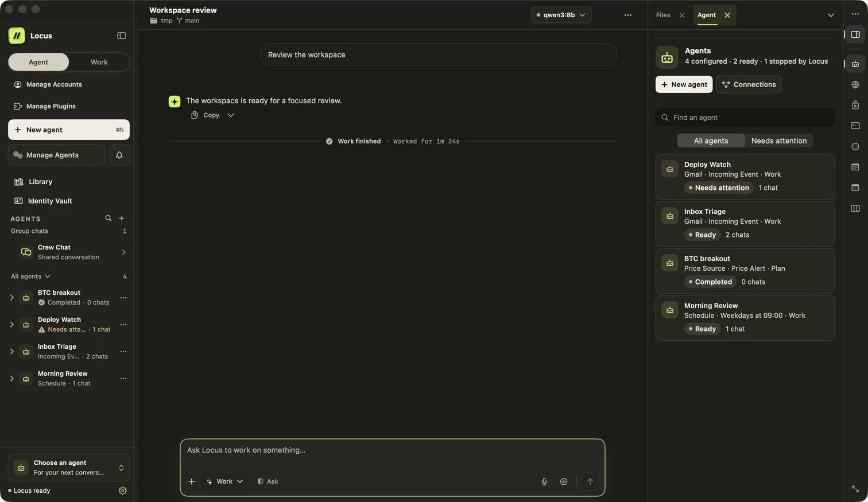Add attachment with composer plus icon

pyautogui.click(x=192, y=481)
